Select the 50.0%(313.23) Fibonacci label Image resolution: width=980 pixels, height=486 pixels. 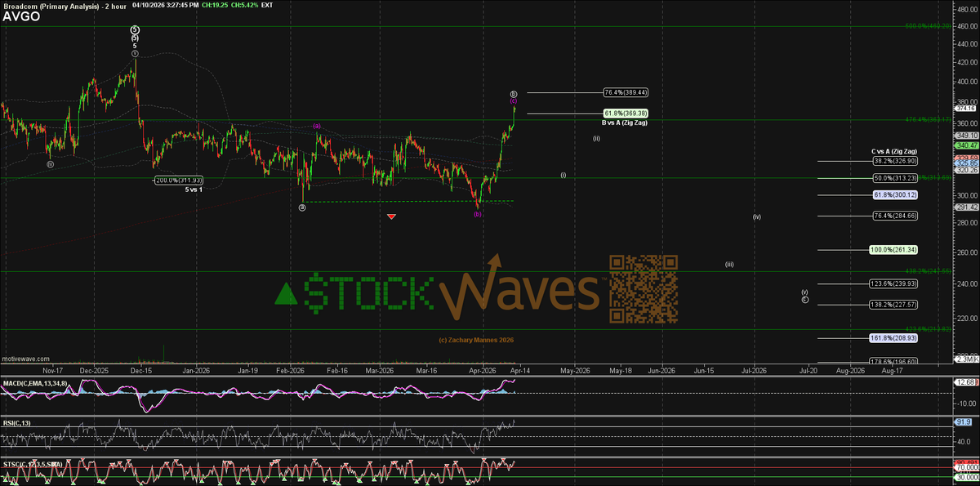tap(893, 177)
